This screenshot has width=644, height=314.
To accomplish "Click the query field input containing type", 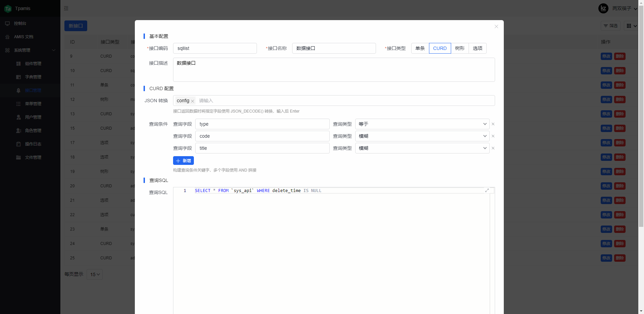I will (x=262, y=124).
